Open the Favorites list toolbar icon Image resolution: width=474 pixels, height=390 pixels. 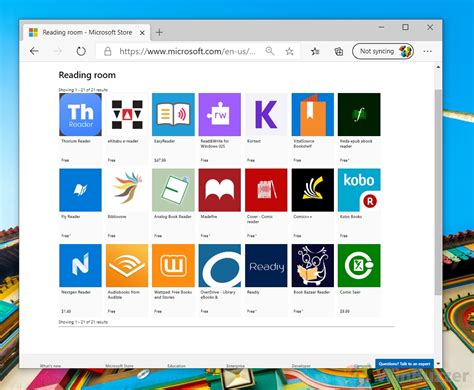point(315,51)
